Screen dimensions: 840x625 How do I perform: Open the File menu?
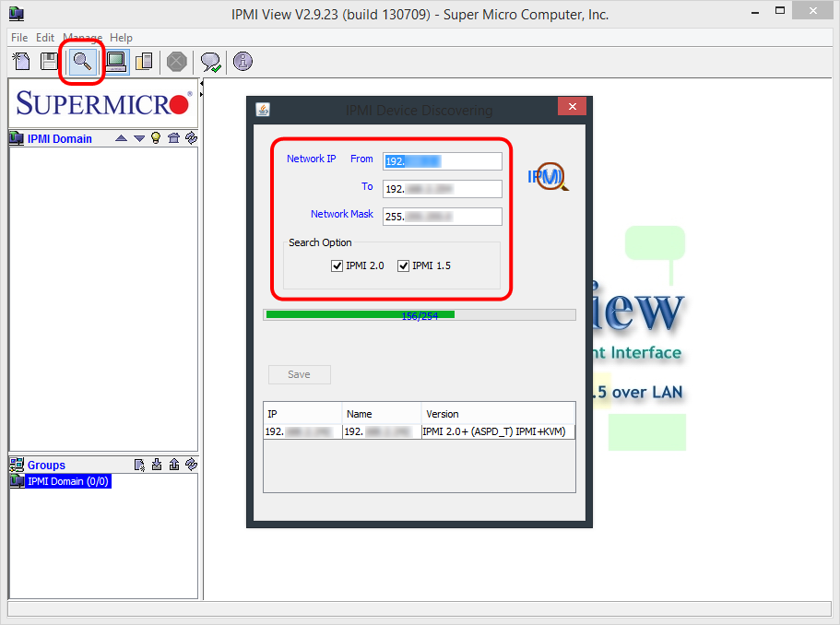pyautogui.click(x=19, y=38)
